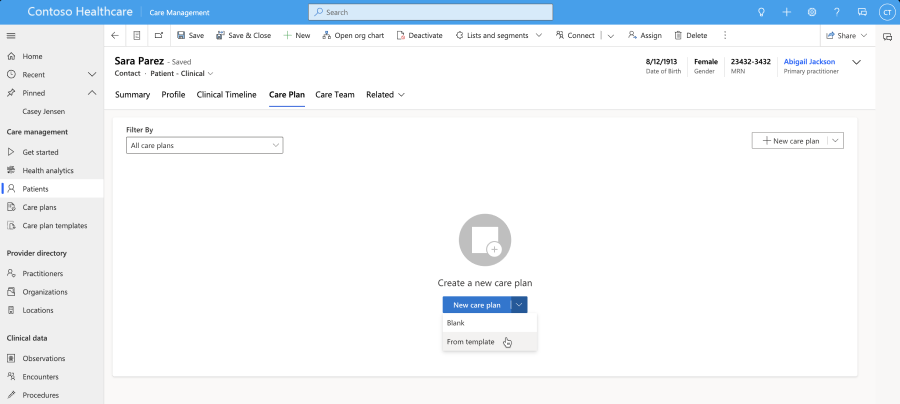Select From template menu option

pos(471,342)
